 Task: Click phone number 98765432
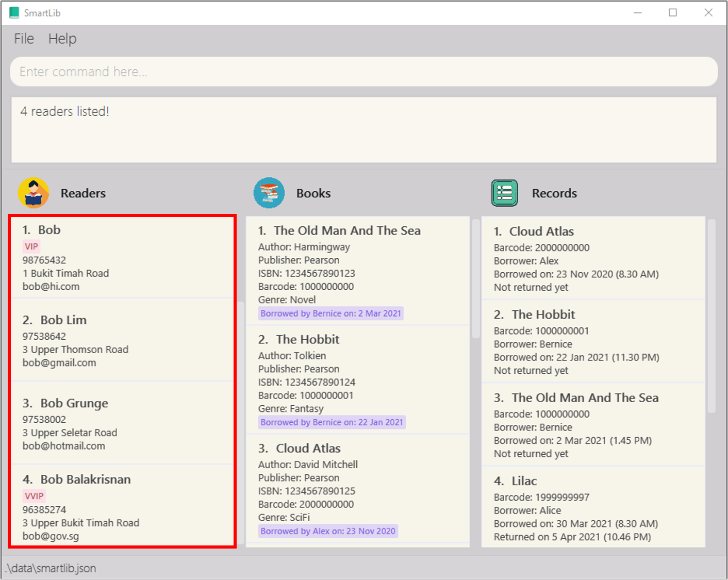click(44, 260)
